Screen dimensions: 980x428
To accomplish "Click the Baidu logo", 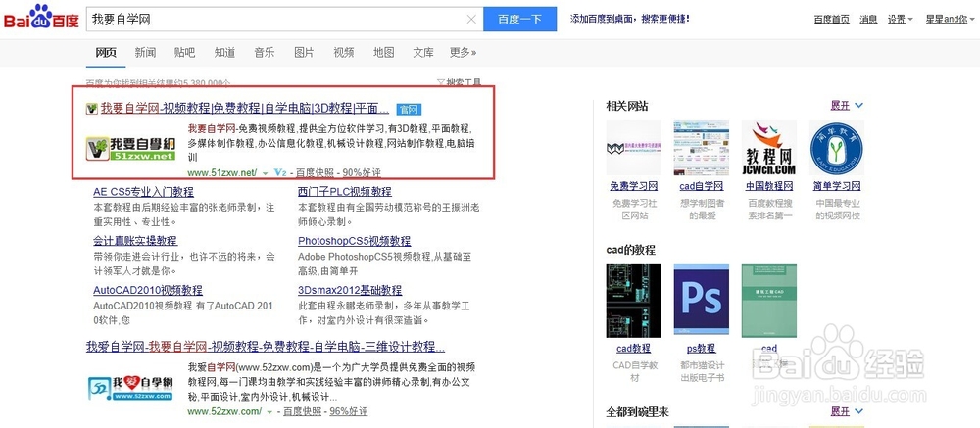I will click(x=41, y=18).
